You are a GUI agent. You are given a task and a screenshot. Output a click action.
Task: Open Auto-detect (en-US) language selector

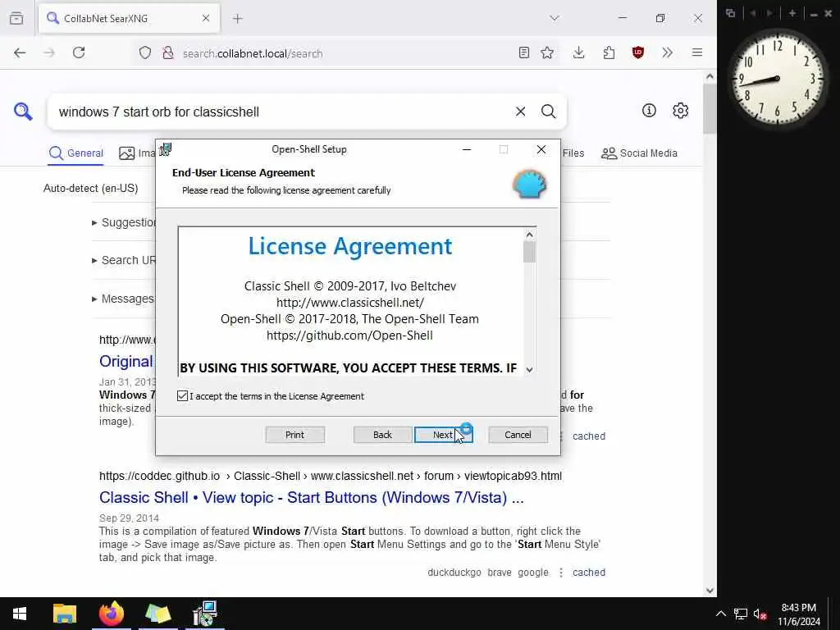pyautogui.click(x=90, y=188)
